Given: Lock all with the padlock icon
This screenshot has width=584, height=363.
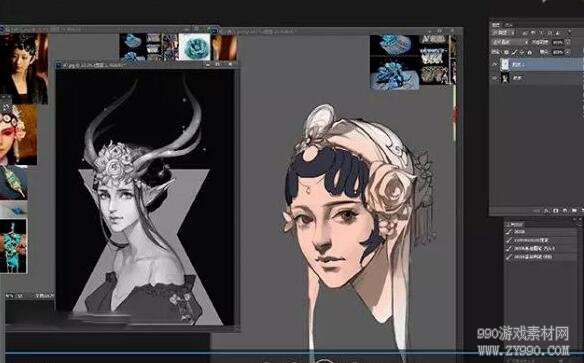Looking at the screenshot, I should pyautogui.click(x=530, y=52).
